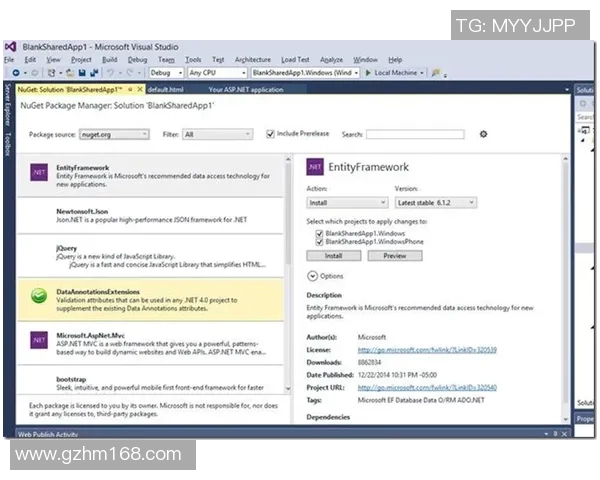Select the jQuery package

(x=150, y=256)
